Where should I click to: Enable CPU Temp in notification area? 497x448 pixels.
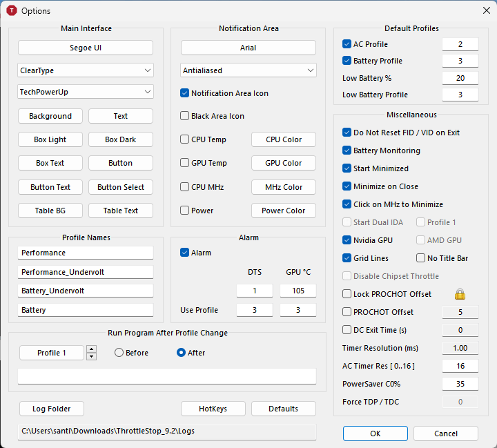click(184, 139)
